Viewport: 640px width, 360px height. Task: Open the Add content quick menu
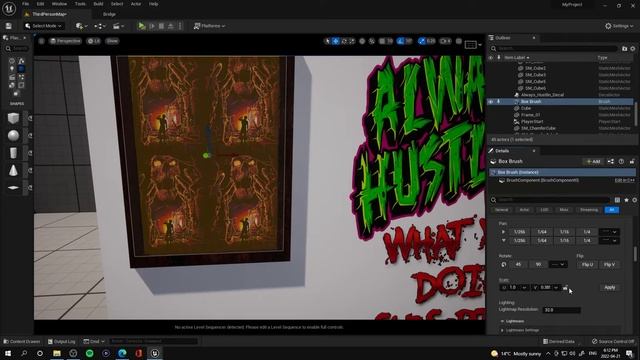point(81,26)
